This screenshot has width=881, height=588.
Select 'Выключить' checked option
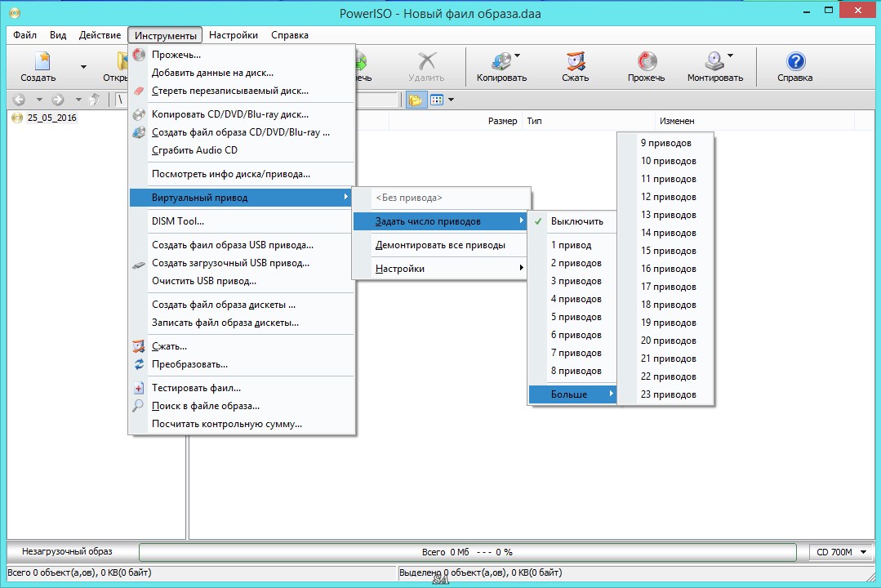click(572, 221)
